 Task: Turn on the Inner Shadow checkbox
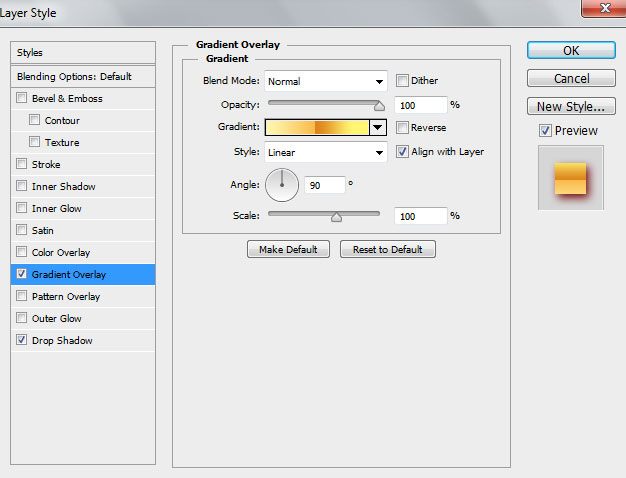pyautogui.click(x=22, y=186)
